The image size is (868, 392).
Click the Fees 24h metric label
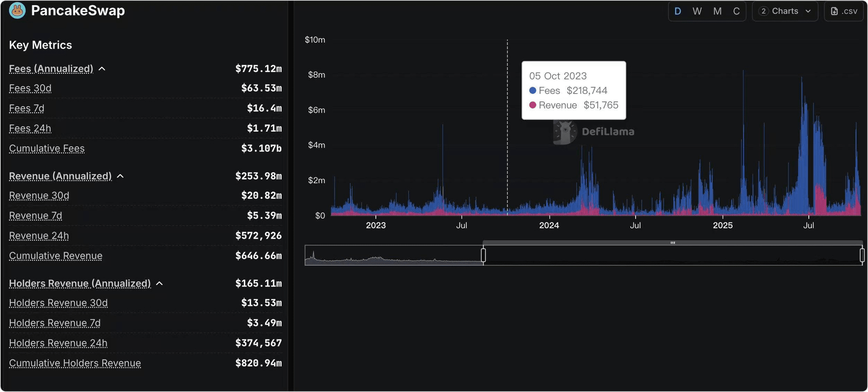[x=30, y=128]
